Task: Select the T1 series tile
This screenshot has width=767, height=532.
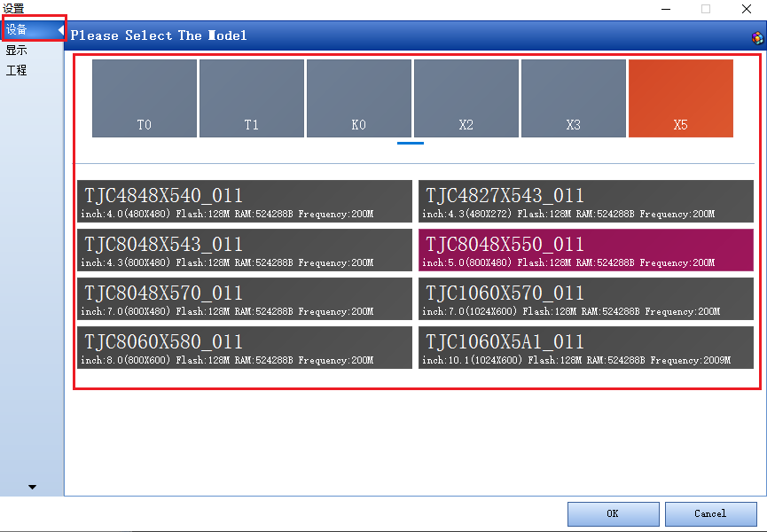Action: [252, 98]
